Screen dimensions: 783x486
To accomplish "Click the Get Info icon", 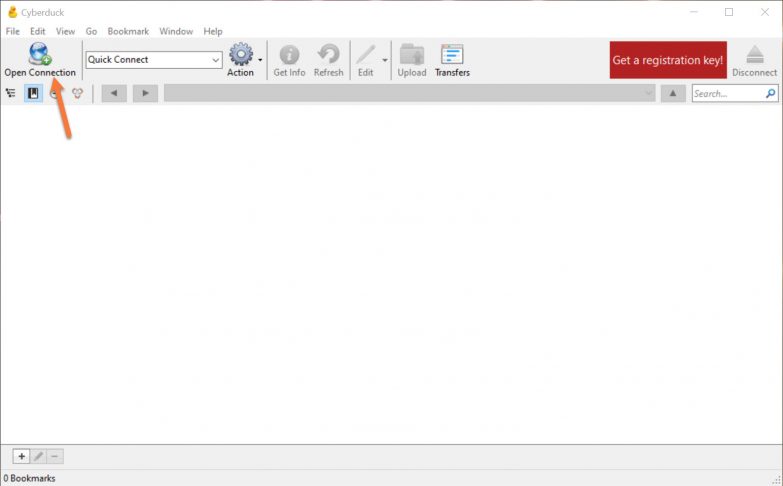I will pos(289,55).
